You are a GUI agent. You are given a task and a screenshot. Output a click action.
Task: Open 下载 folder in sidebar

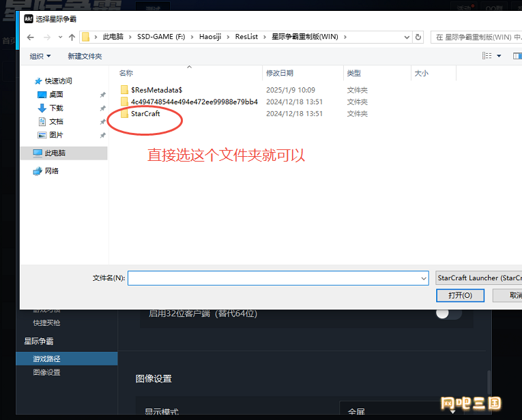(56, 108)
